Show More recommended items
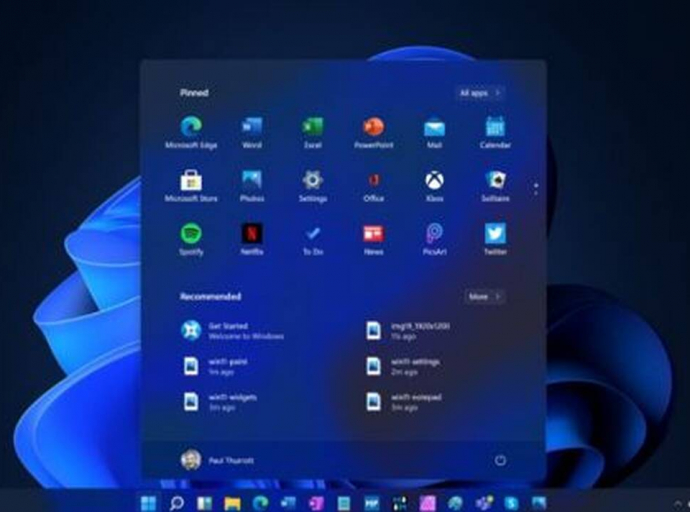This screenshot has width=690, height=512. click(x=484, y=296)
